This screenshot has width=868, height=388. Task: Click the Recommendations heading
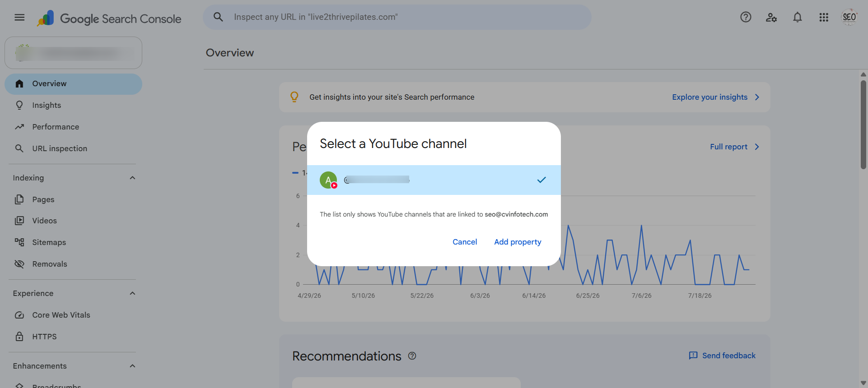coord(346,356)
